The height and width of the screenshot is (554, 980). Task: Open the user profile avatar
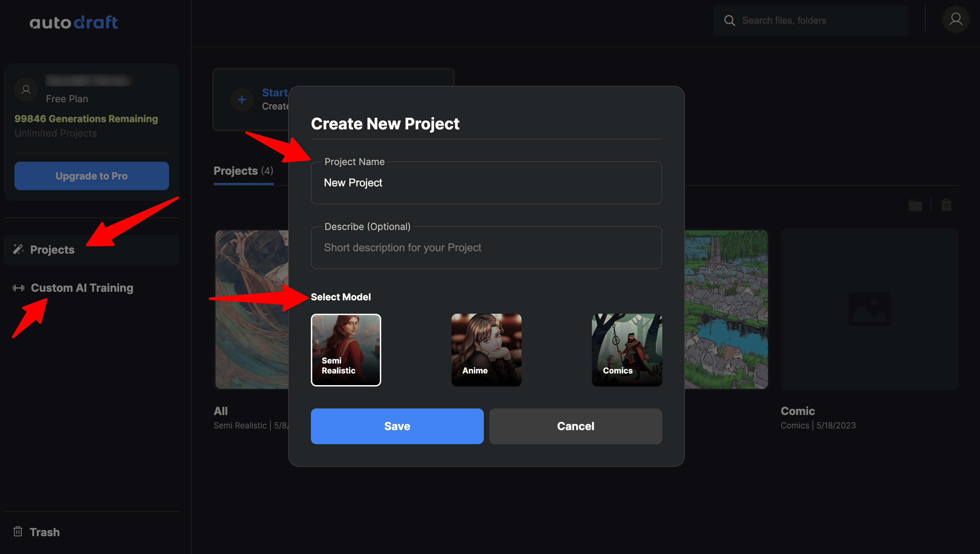click(x=955, y=20)
